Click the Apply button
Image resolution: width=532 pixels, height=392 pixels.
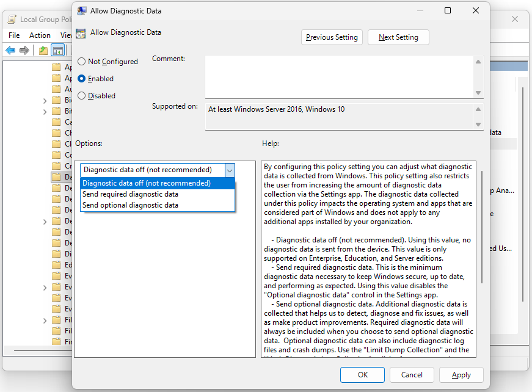coord(461,375)
